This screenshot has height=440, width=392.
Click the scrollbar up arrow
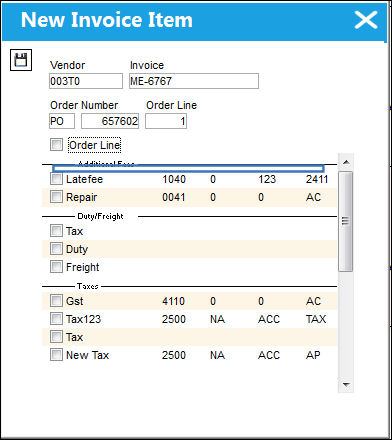346,162
